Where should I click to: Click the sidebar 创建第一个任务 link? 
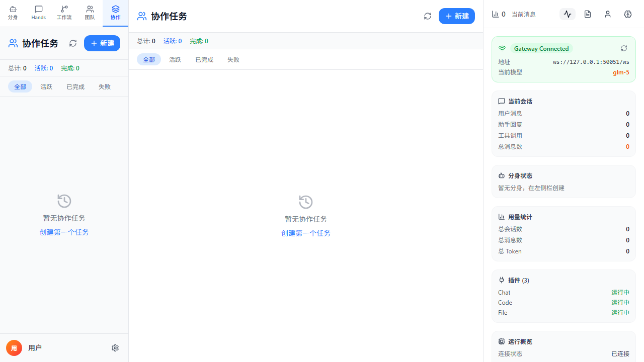(64, 232)
